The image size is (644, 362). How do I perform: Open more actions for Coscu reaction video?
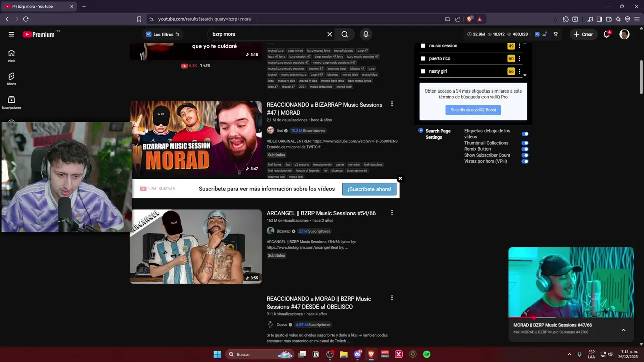tap(392, 298)
